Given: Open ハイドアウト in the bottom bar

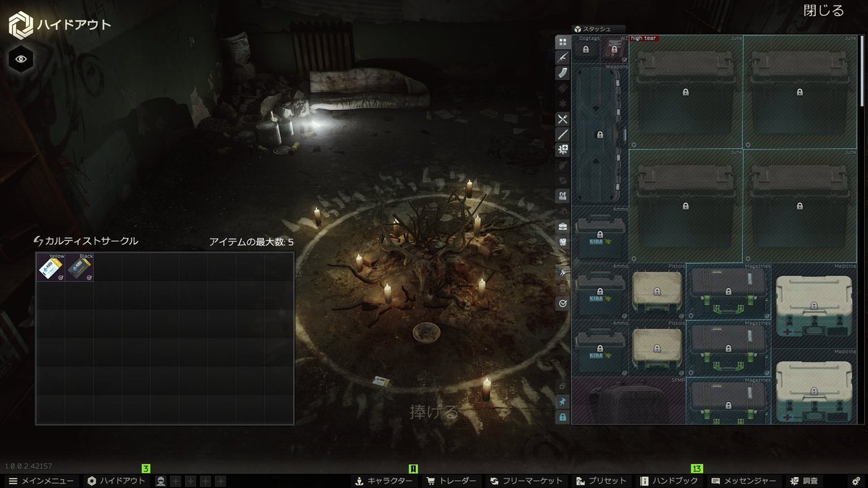Looking at the screenshot, I should click(x=117, y=481).
